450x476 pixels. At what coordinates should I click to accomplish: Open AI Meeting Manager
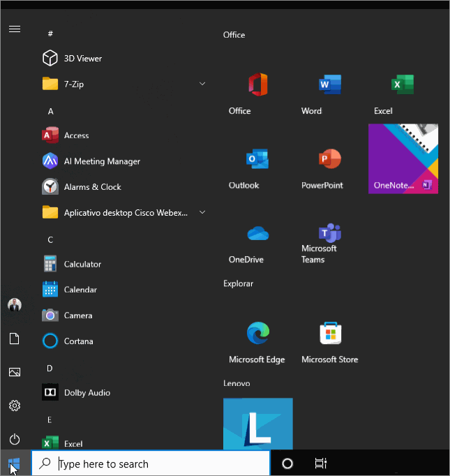pyautogui.click(x=124, y=161)
